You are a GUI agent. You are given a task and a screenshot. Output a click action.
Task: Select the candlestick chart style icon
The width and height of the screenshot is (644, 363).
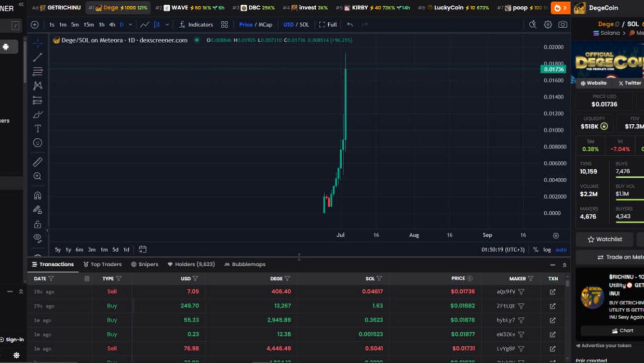(156, 24)
